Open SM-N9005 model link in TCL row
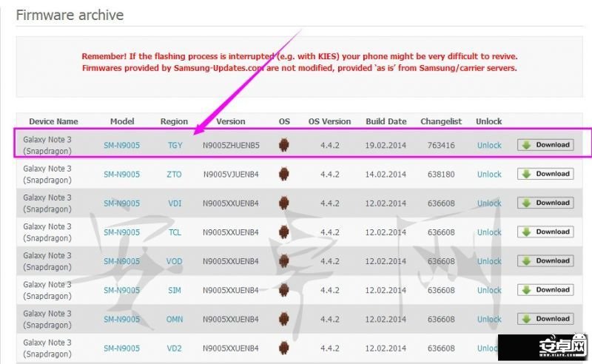The width and height of the screenshot is (592, 364). (121, 232)
